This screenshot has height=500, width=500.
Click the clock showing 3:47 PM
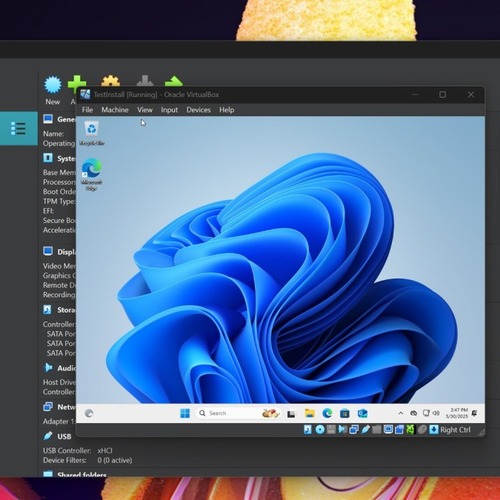click(457, 413)
